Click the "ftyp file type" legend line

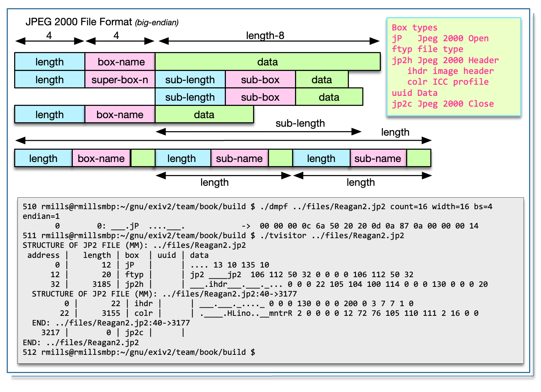pyautogui.click(x=427, y=49)
